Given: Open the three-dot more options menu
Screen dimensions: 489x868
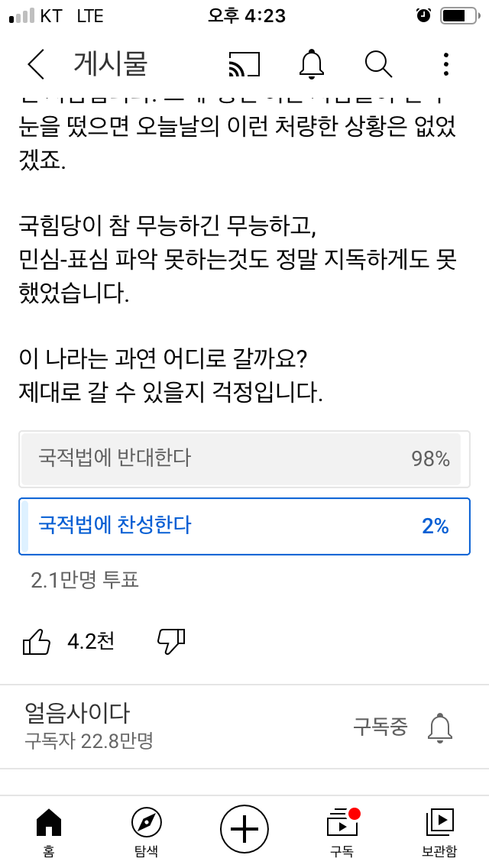Looking at the screenshot, I should 445,64.
